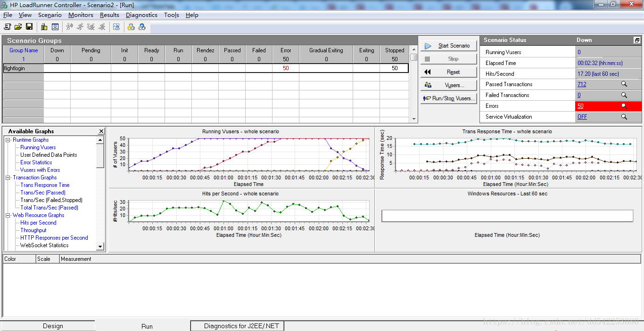Select Trans/Sec (Failed,Stopped) graph item

[x=51, y=200]
